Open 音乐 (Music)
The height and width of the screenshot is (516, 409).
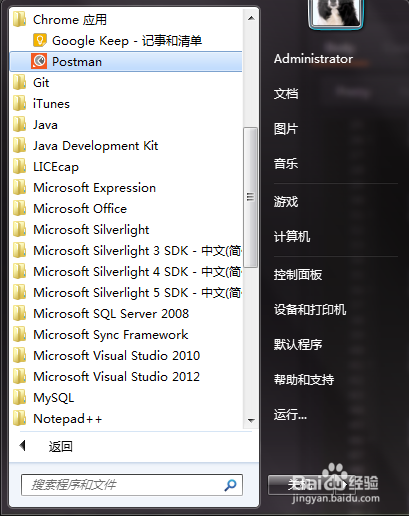point(286,164)
